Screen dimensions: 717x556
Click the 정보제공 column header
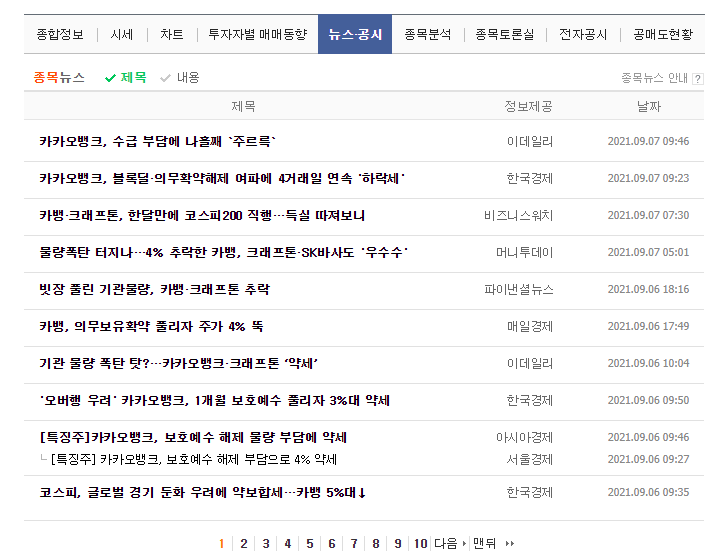pyautogui.click(x=529, y=107)
